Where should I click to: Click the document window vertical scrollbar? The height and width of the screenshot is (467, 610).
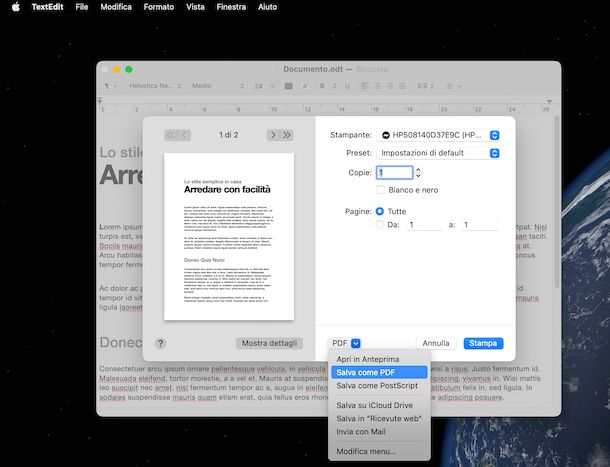pos(557,202)
